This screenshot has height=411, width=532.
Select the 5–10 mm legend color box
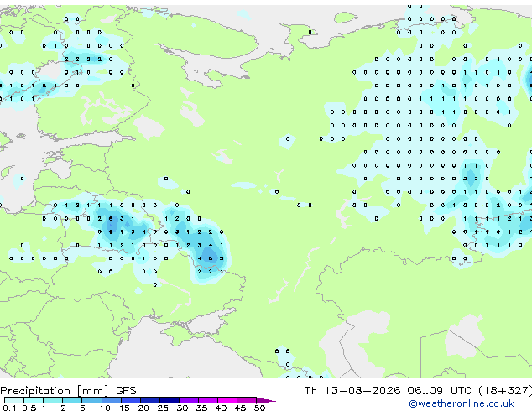pyautogui.click(x=91, y=400)
